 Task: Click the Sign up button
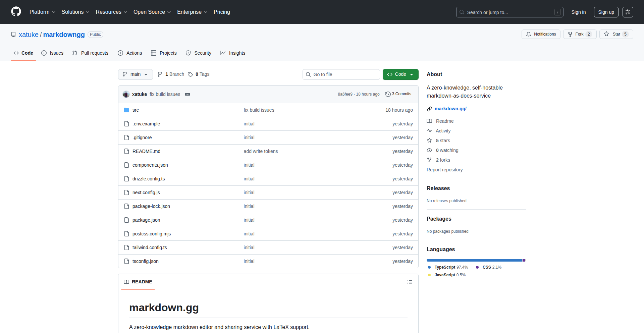pyautogui.click(x=606, y=12)
